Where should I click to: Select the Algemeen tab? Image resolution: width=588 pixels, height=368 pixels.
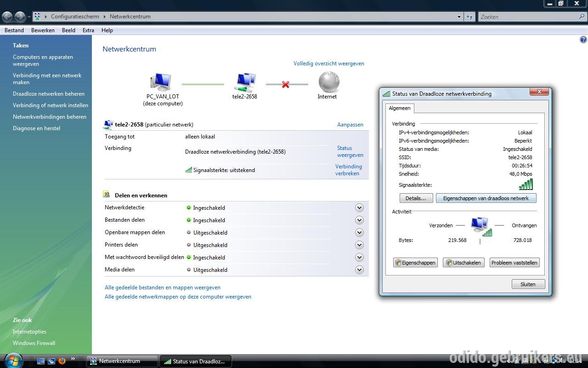(400, 108)
